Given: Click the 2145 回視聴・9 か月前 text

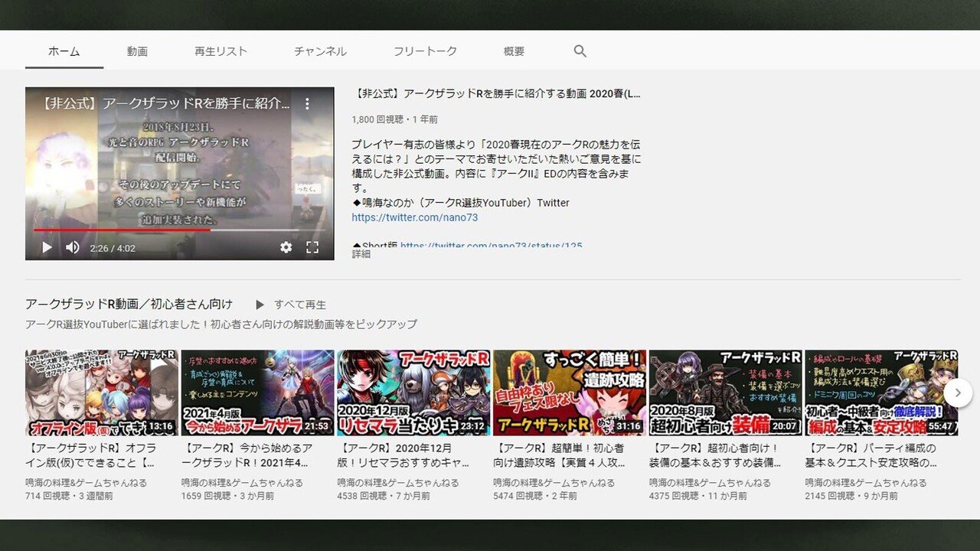Looking at the screenshot, I should (851, 496).
